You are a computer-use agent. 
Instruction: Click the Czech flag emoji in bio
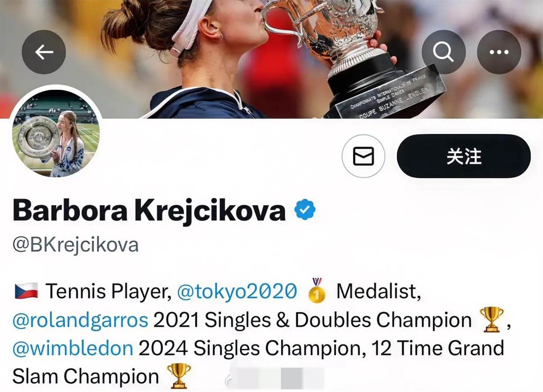[x=26, y=292]
